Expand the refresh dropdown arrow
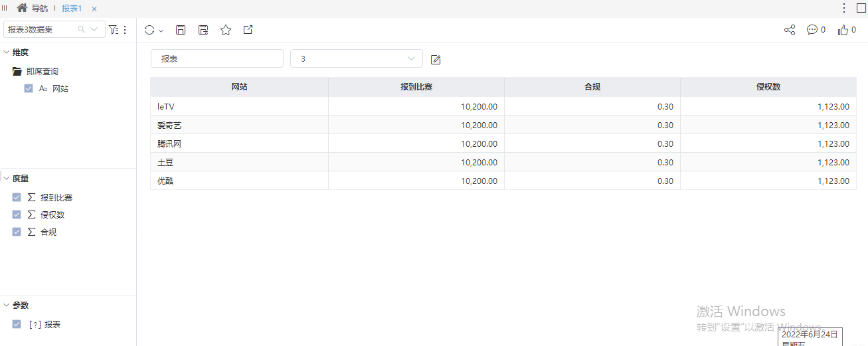 (x=161, y=31)
